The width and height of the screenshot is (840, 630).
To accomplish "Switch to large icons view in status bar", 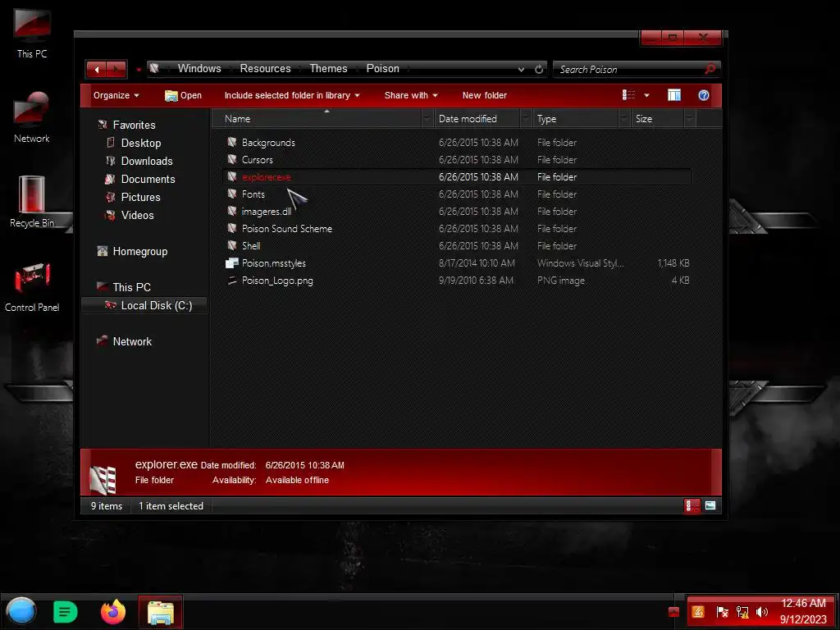I will click(x=710, y=505).
